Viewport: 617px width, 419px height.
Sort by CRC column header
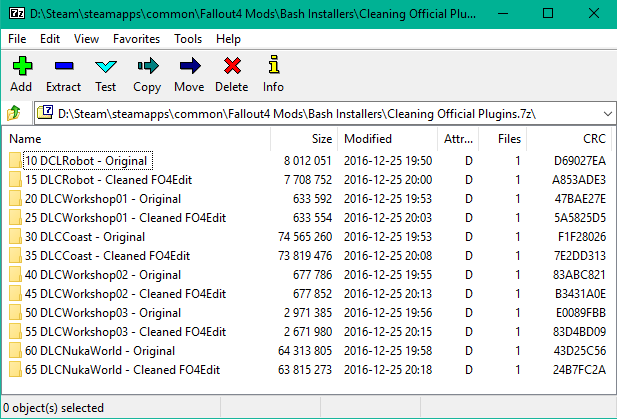click(569, 139)
